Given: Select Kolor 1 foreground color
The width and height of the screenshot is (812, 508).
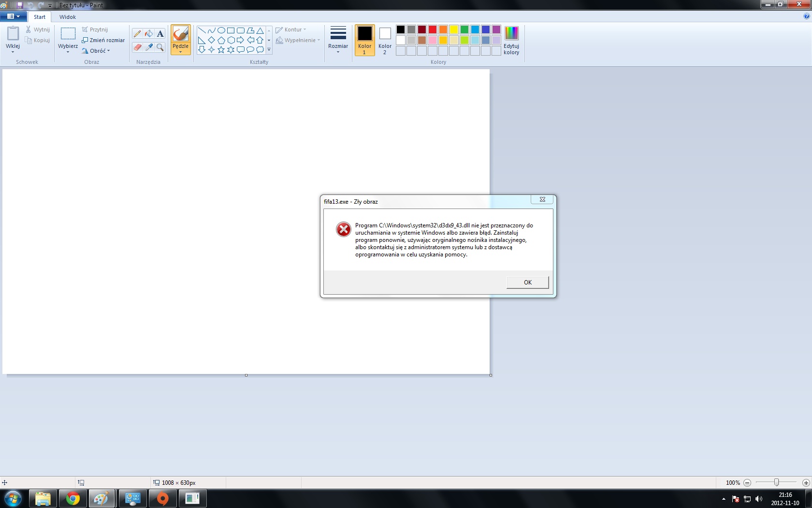Looking at the screenshot, I should 365,40.
